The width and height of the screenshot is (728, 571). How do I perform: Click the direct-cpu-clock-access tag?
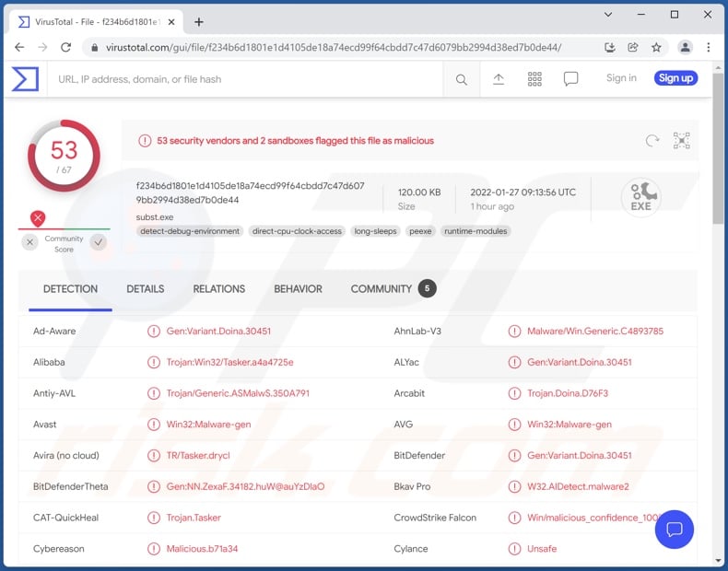(x=297, y=231)
